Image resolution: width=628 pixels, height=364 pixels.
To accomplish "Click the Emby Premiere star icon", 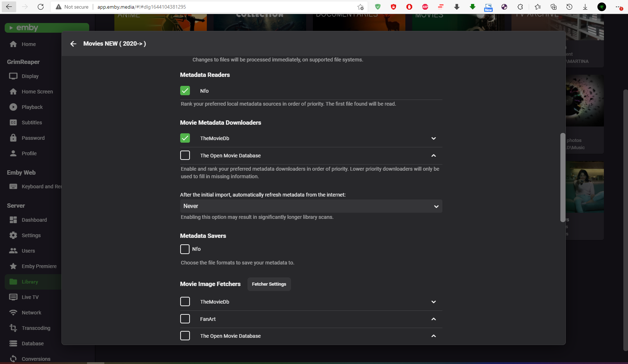I will 13,266.
